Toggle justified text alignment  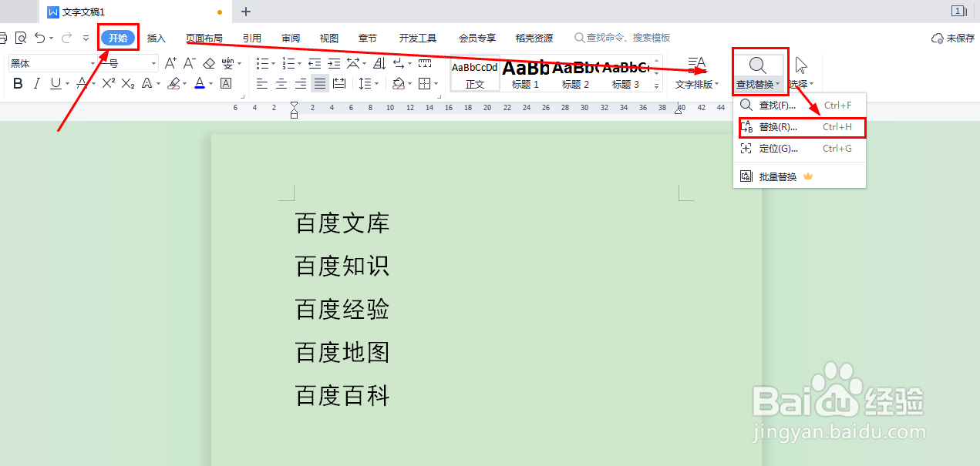[x=319, y=83]
